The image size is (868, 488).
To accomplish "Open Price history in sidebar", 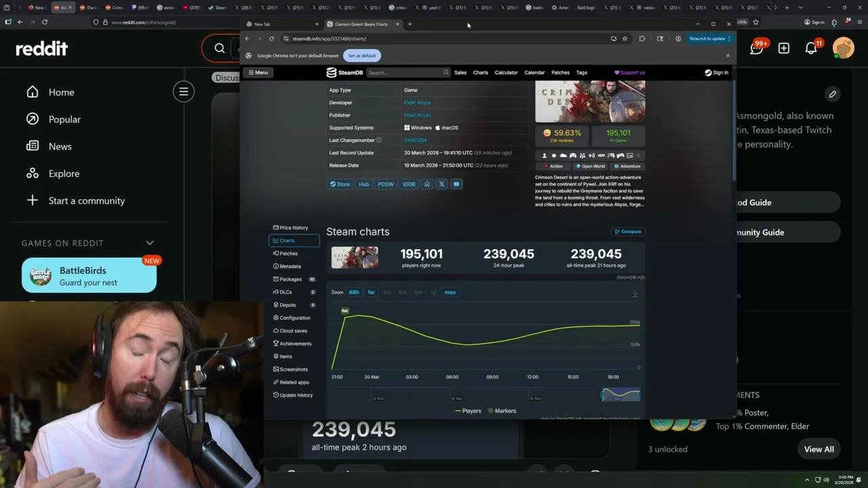I will (x=294, y=228).
